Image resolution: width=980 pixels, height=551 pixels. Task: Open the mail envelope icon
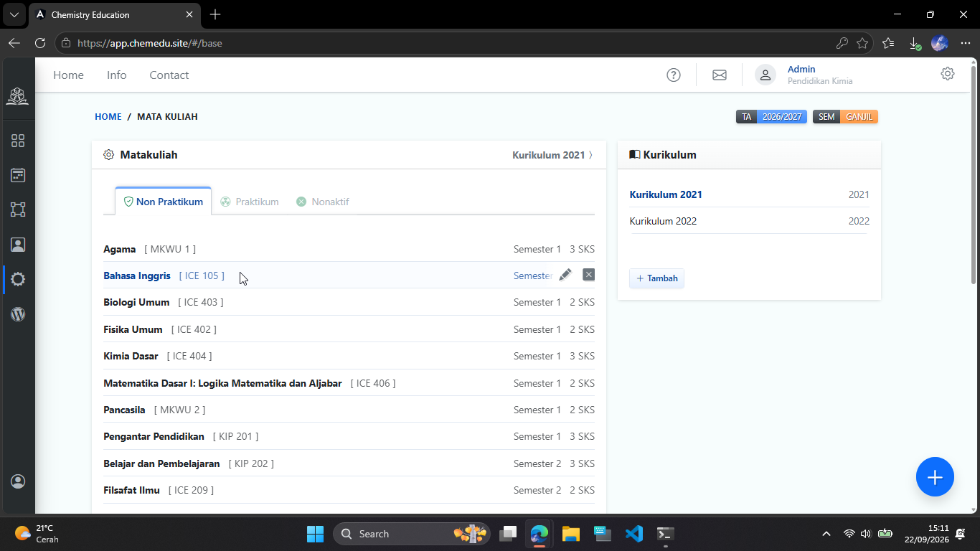720,75
